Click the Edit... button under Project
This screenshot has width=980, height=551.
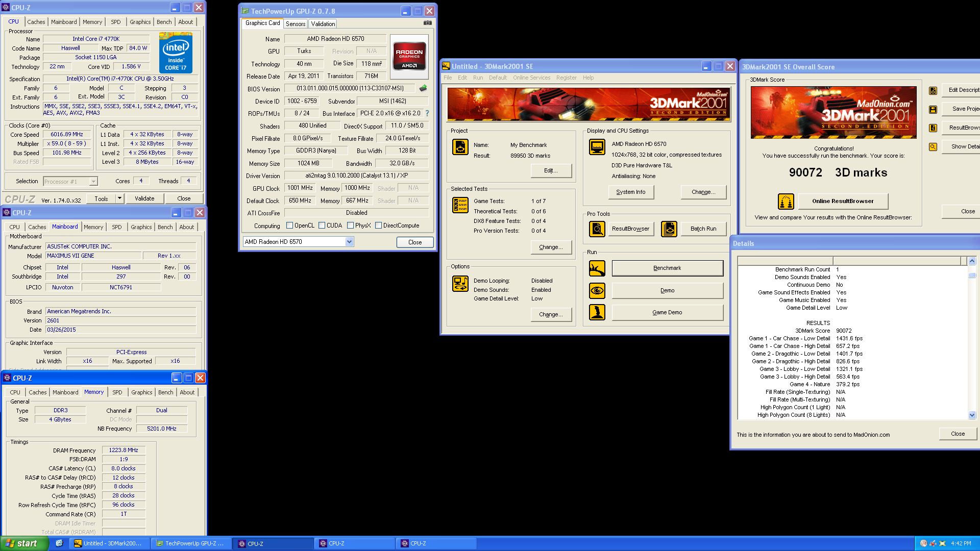[x=551, y=170]
